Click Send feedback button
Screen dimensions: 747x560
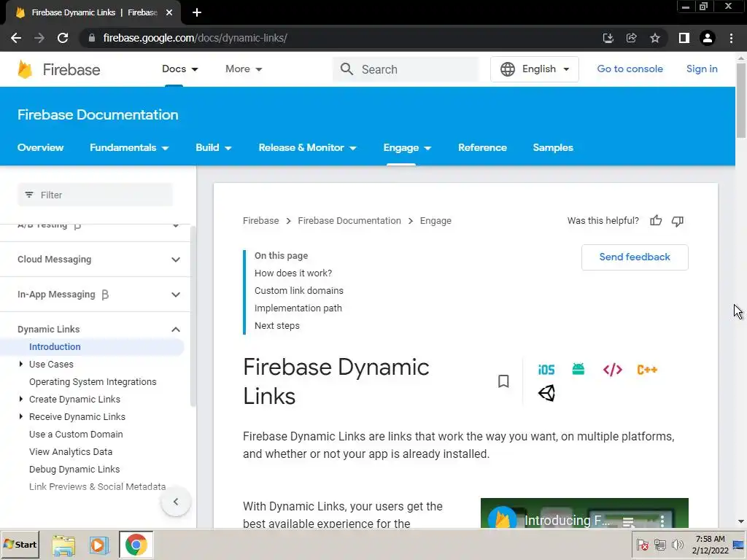pos(635,257)
